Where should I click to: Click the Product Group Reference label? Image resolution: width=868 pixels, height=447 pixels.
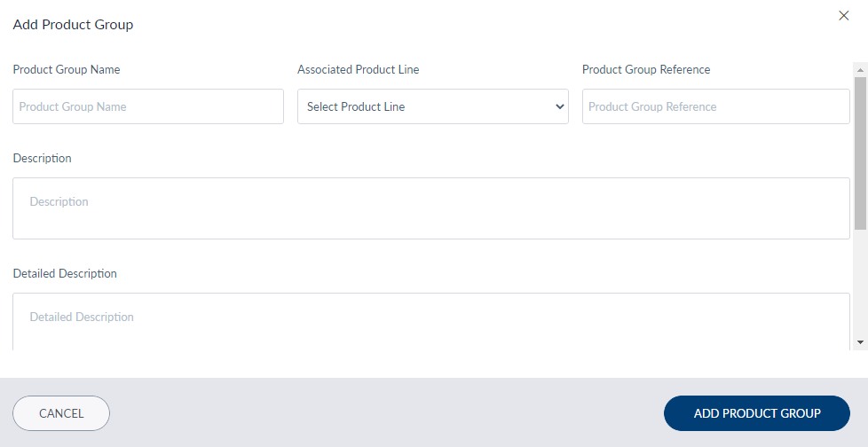pos(646,69)
